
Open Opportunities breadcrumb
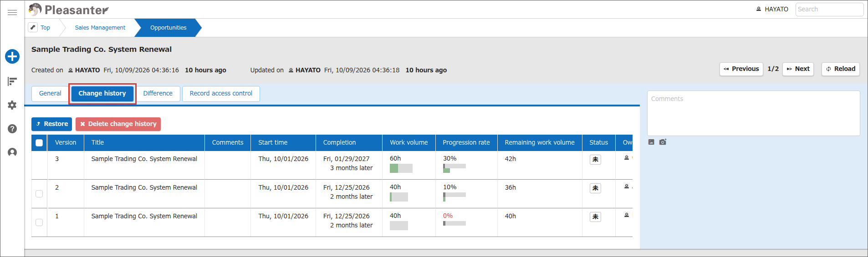[168, 28]
